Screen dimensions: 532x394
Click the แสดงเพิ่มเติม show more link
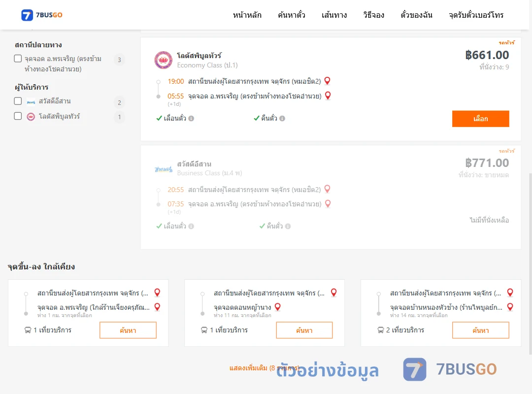click(x=265, y=368)
